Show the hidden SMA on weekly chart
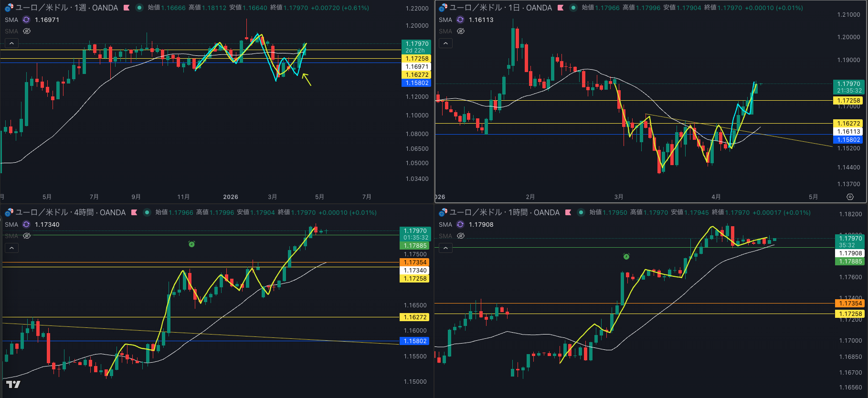This screenshot has width=868, height=398. [27, 31]
